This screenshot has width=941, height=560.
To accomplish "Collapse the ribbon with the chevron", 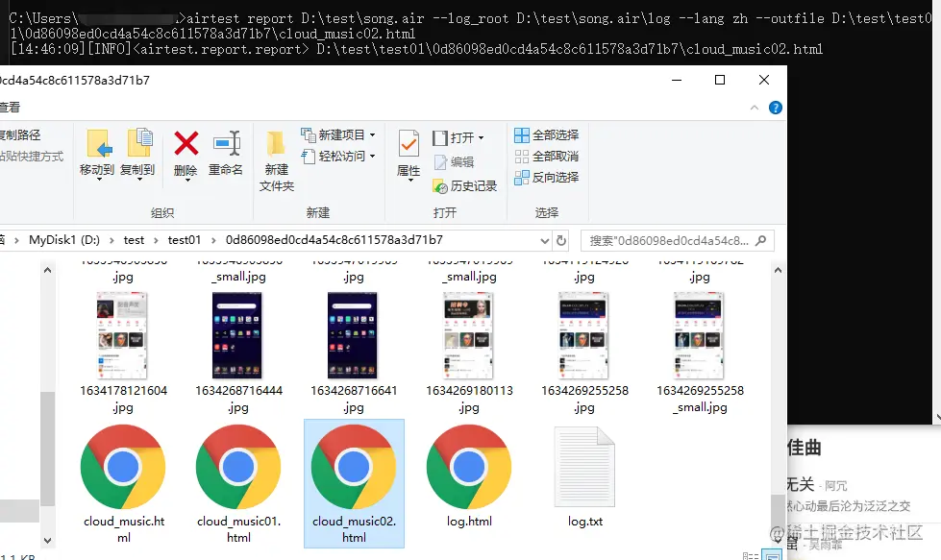I will 755,108.
